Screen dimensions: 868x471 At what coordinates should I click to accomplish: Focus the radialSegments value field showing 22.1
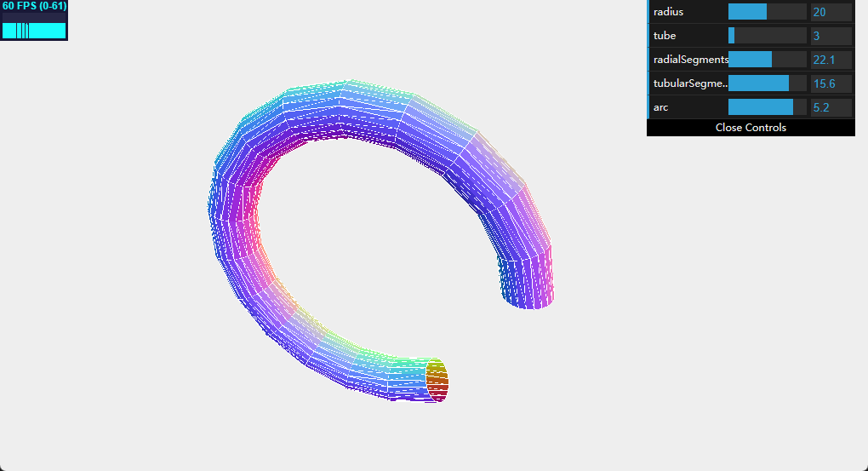[x=831, y=60]
